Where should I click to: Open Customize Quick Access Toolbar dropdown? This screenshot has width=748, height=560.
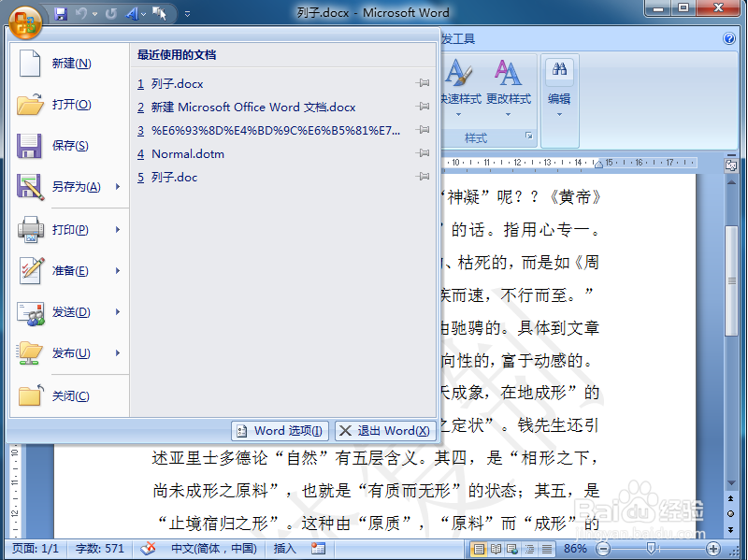[x=188, y=14]
